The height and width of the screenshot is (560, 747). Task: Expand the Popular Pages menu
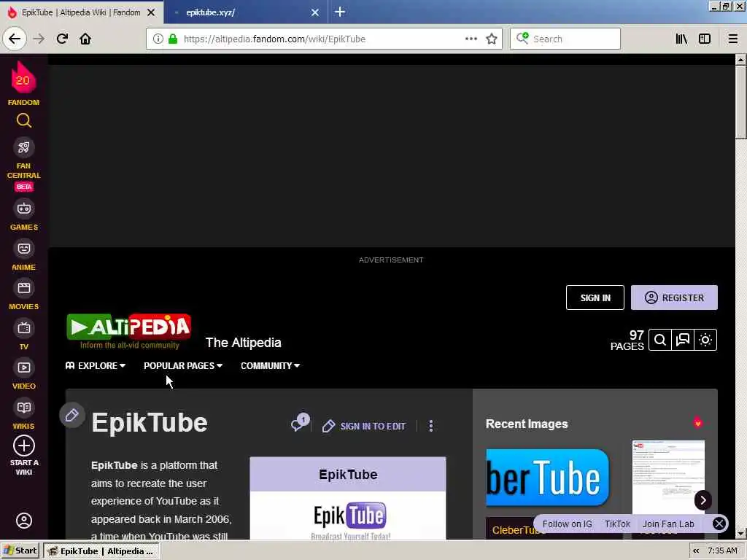[x=183, y=366]
